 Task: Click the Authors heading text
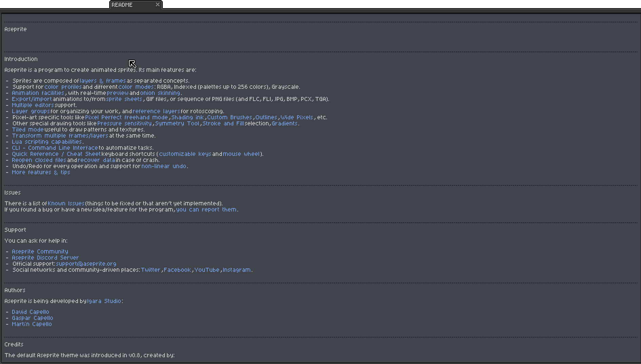point(15,290)
